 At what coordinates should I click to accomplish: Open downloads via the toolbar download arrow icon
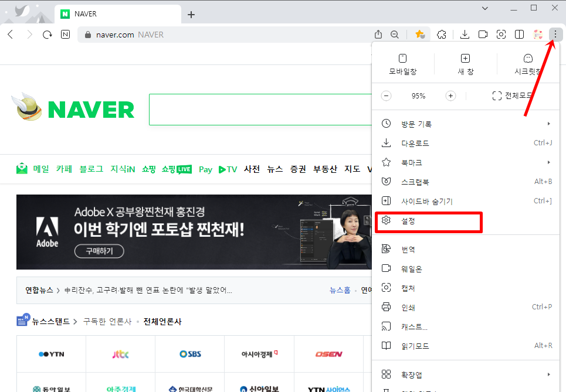click(x=465, y=35)
